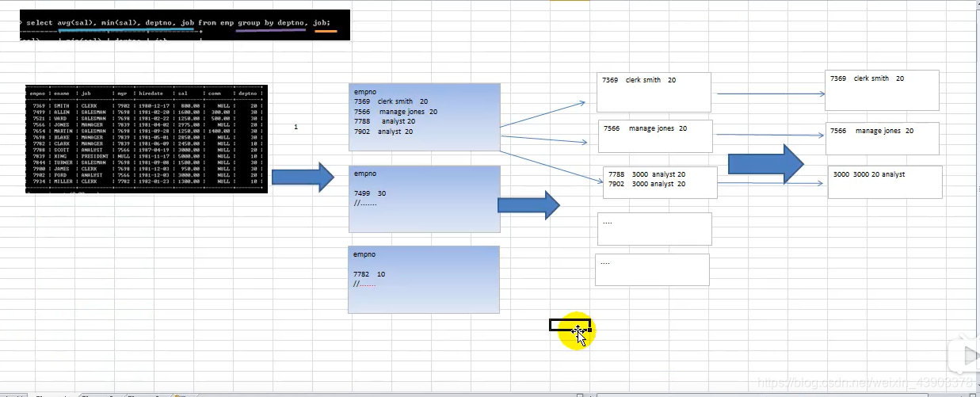
Task: Select rightmost result box '7566 manage jones 20'
Action: coord(883,139)
